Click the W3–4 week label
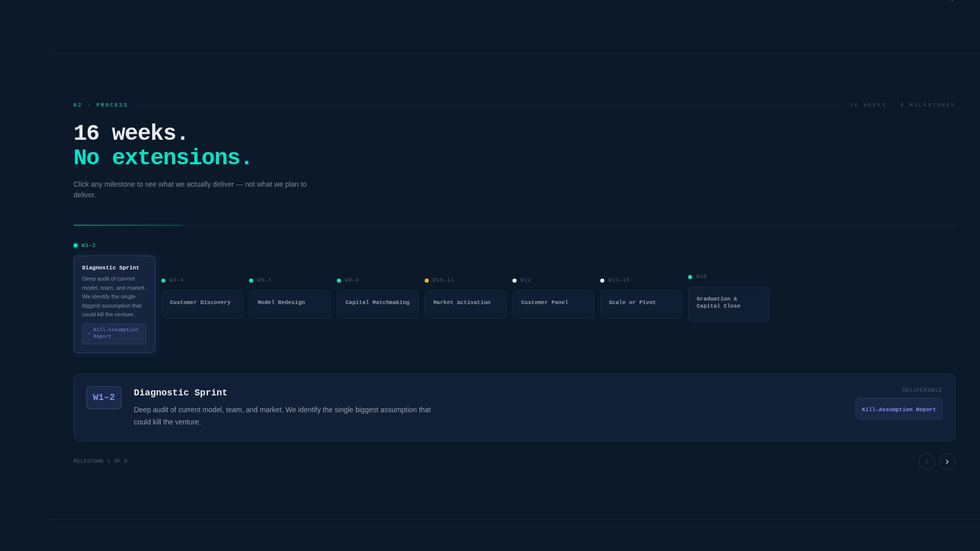The image size is (980, 551). coord(176,280)
